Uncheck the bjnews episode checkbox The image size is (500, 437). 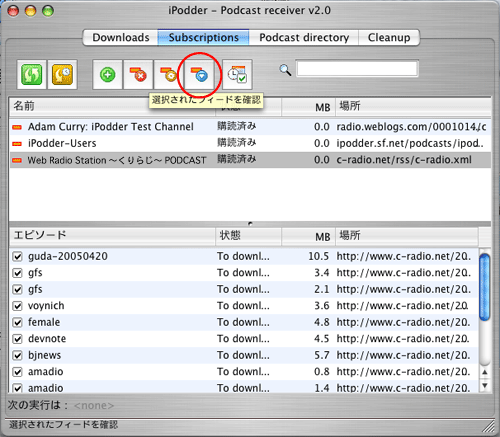coord(17,355)
